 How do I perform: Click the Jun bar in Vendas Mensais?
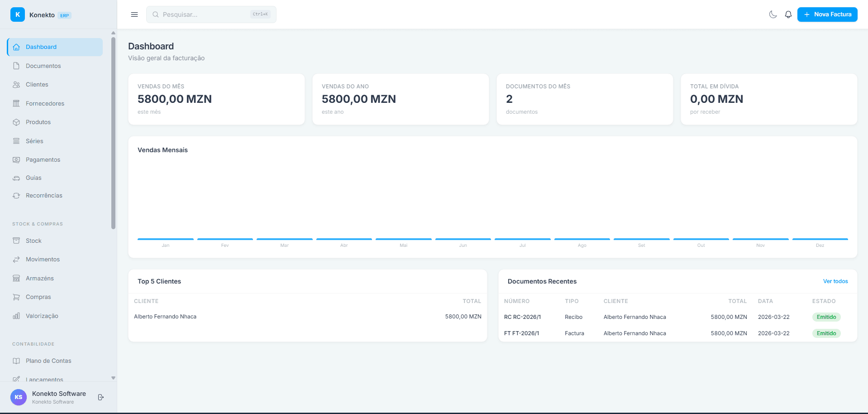coord(463,239)
